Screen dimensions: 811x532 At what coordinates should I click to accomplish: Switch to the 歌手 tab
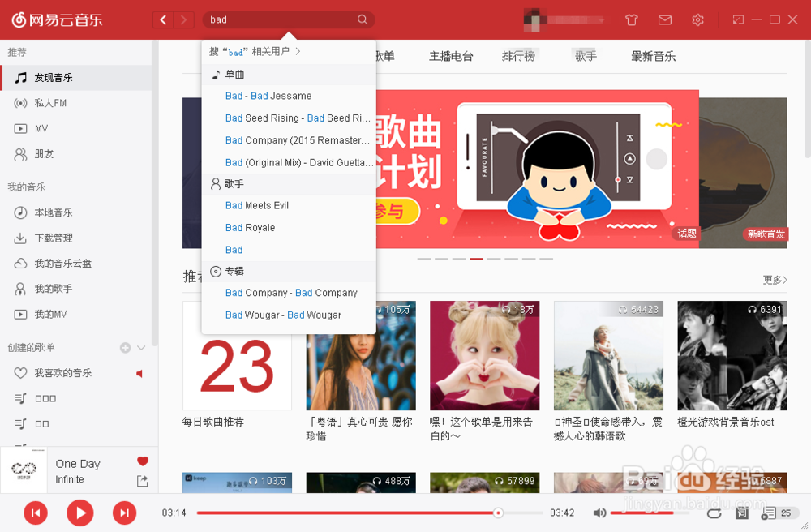586,56
